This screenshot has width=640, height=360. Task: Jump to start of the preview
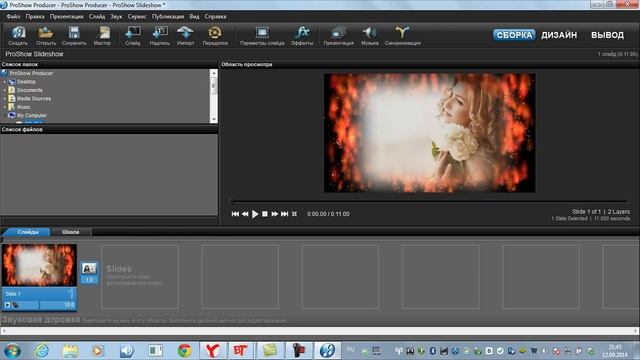coord(235,214)
